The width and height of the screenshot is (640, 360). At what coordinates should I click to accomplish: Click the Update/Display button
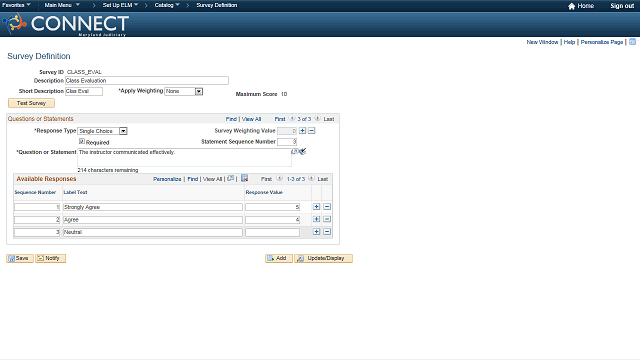click(324, 258)
